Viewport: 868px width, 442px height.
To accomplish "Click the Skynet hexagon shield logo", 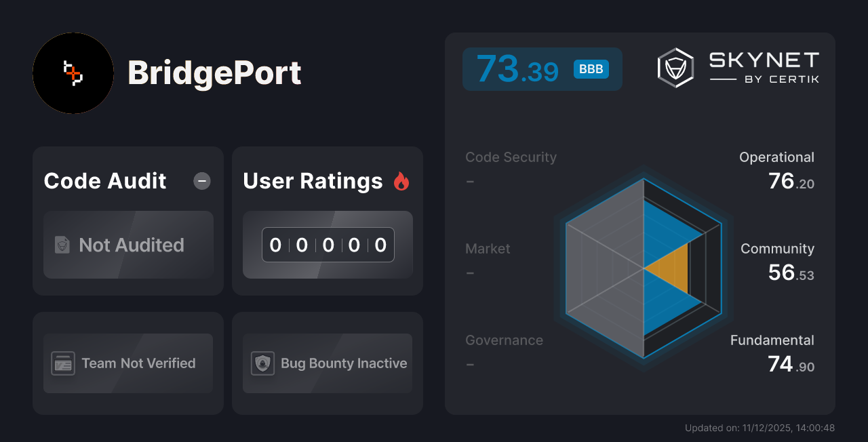I will pyautogui.click(x=675, y=67).
